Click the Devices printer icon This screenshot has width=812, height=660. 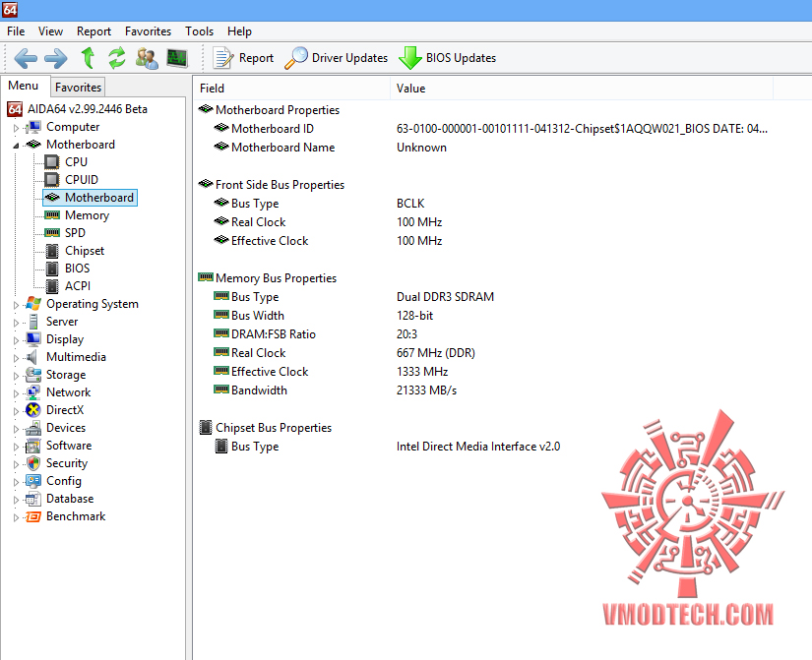point(33,428)
